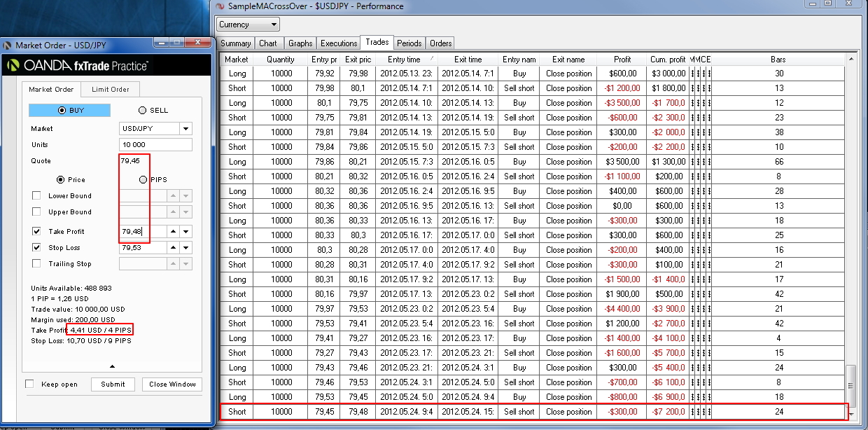Enable the Upper Bound checkbox
Viewport: 868px width, 430px height.
point(36,211)
